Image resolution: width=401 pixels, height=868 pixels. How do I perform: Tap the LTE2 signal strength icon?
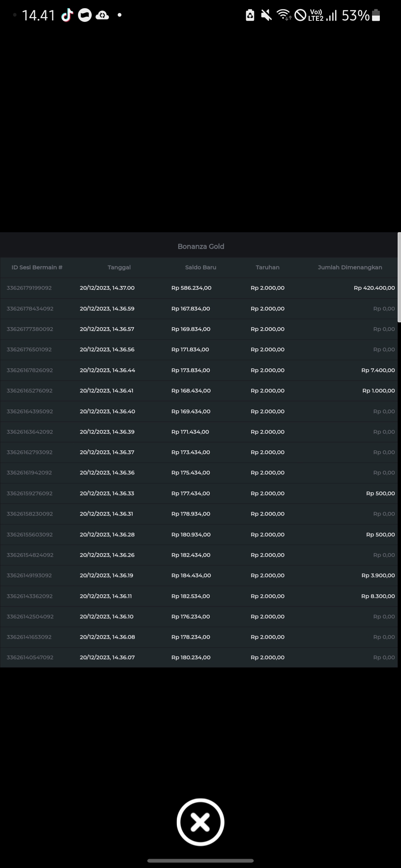pos(322,15)
